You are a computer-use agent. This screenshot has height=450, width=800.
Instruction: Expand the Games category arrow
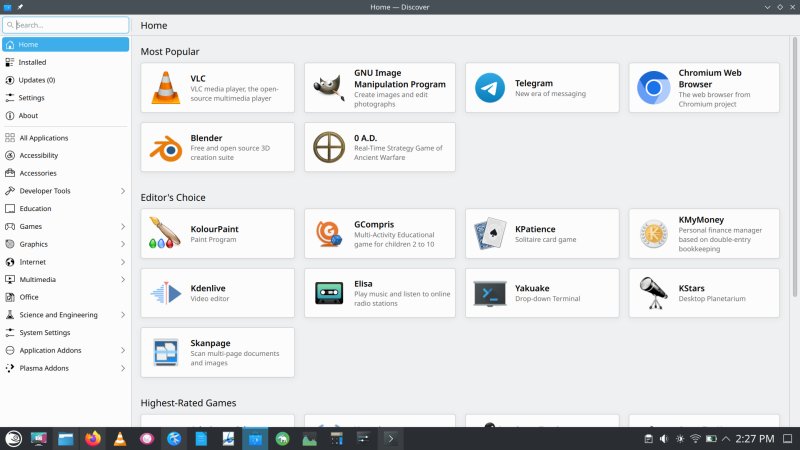[123, 227]
